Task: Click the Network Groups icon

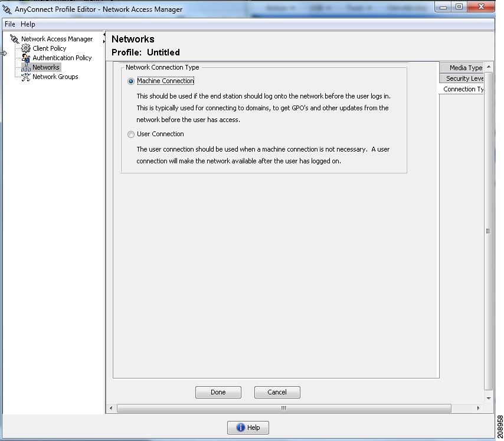Action: tap(26, 77)
